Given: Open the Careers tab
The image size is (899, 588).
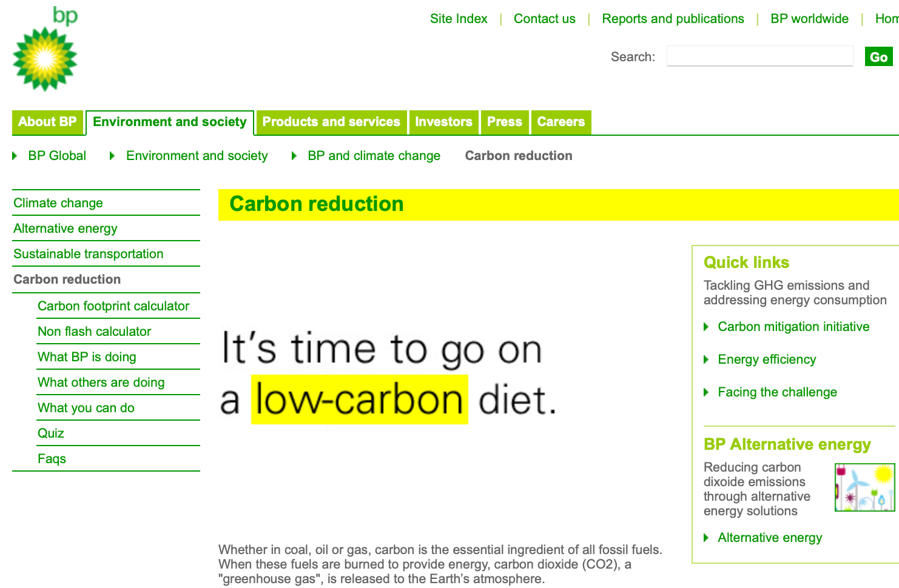Looking at the screenshot, I should coord(561,122).
